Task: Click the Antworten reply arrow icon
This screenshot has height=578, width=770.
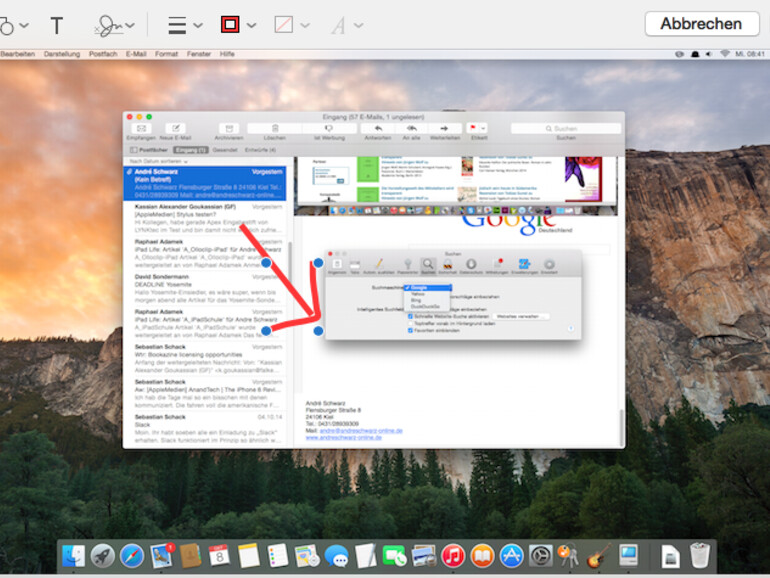Action: (x=378, y=129)
